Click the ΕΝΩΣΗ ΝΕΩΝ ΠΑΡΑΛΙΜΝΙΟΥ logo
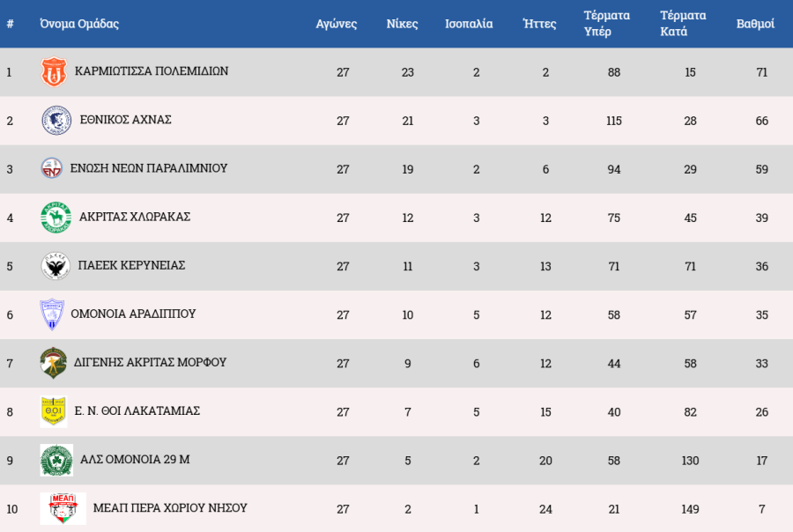 click(51, 168)
